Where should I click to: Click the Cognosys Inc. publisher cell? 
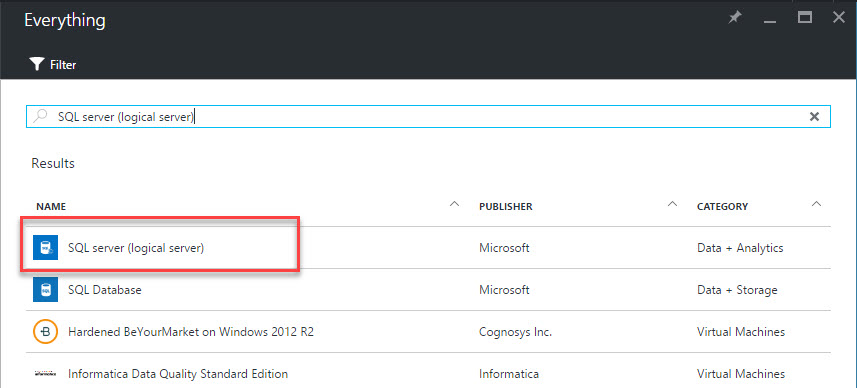point(515,332)
